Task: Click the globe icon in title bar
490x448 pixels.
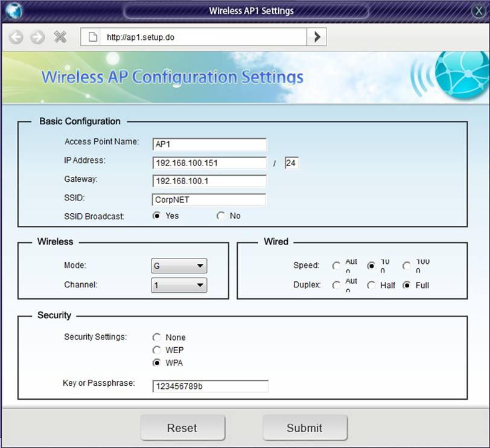Action: [x=13, y=10]
